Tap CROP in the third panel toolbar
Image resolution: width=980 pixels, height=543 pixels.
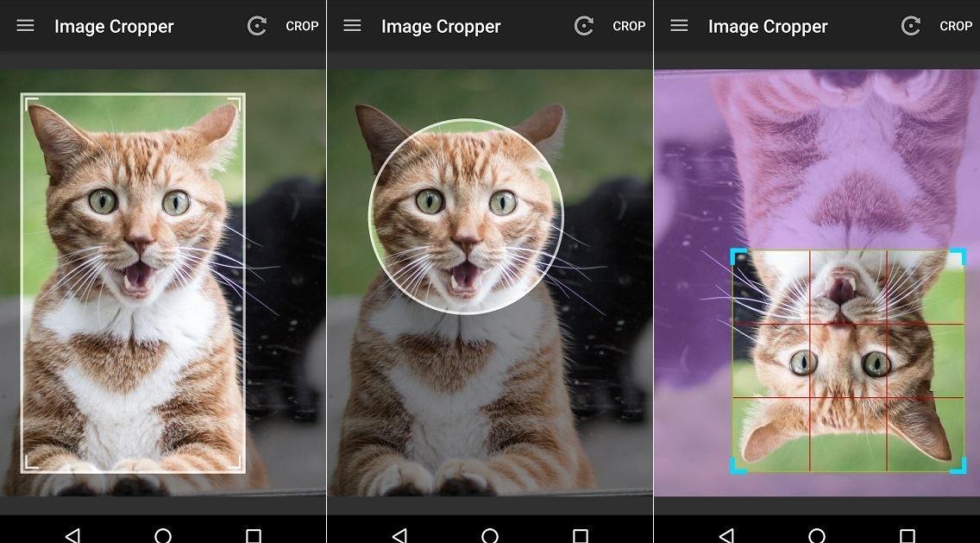click(x=956, y=26)
